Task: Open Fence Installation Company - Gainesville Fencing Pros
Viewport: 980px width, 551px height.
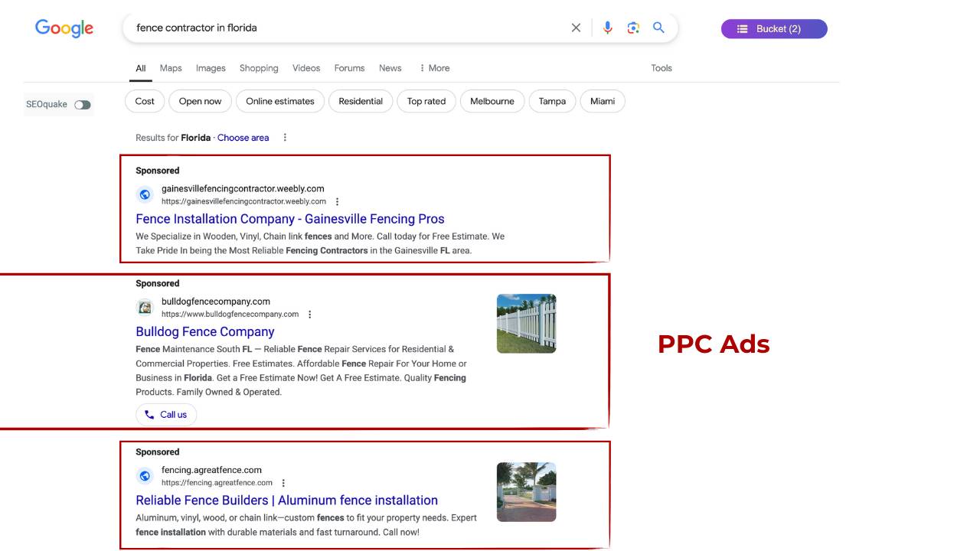Action: click(290, 219)
